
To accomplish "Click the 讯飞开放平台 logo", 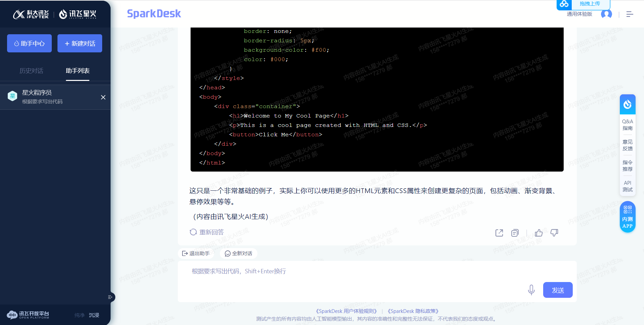I will point(28,315).
